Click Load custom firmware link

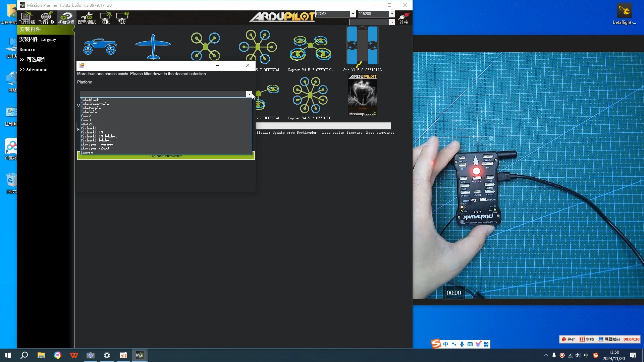click(x=342, y=133)
